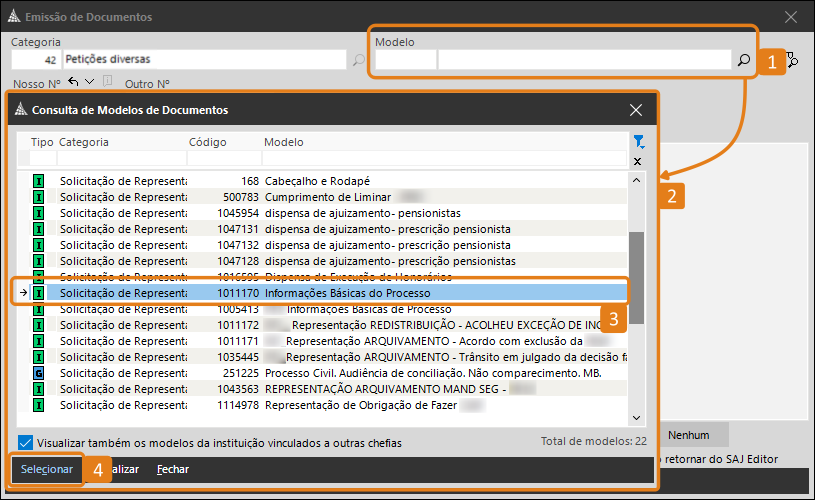Click the Categoria code field showing 42
Screen dimensions: 815x500
36,60
